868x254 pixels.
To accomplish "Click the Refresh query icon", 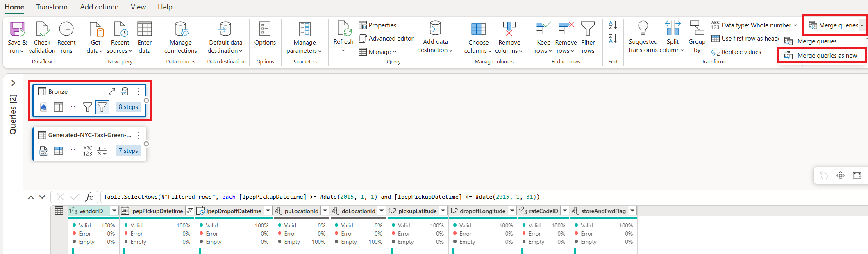I will (x=343, y=29).
